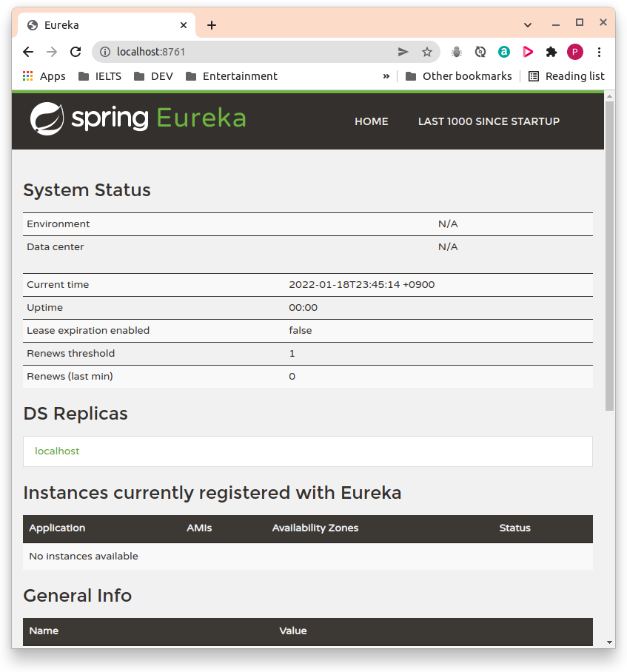
Task: Click 'Lease expiration enabled' row label
Action: tap(88, 330)
